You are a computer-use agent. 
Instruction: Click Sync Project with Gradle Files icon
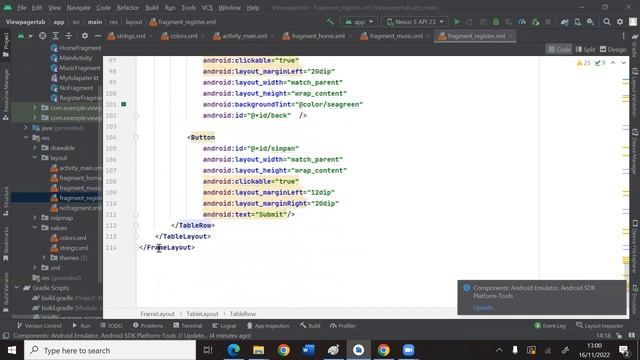tap(564, 22)
